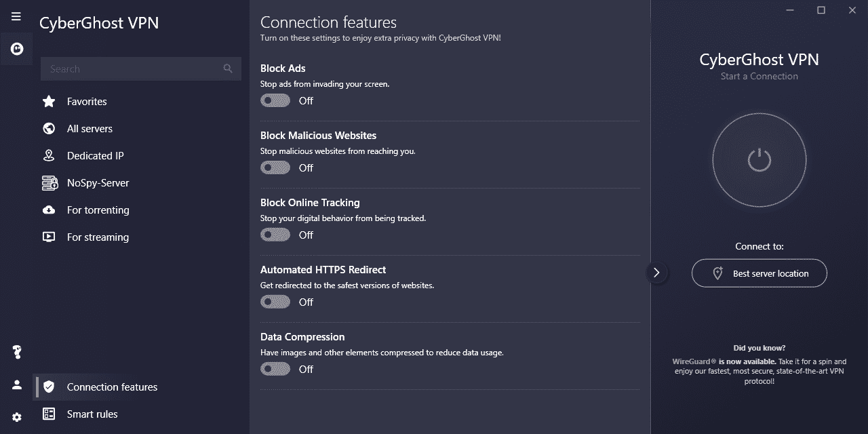
Task: Open settings via the gear icon
Action: pos(16,416)
